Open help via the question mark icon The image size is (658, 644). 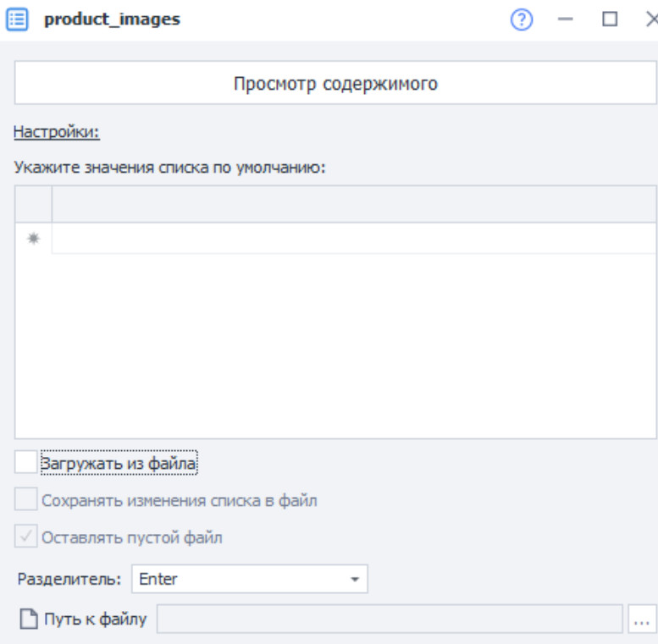coord(523,19)
